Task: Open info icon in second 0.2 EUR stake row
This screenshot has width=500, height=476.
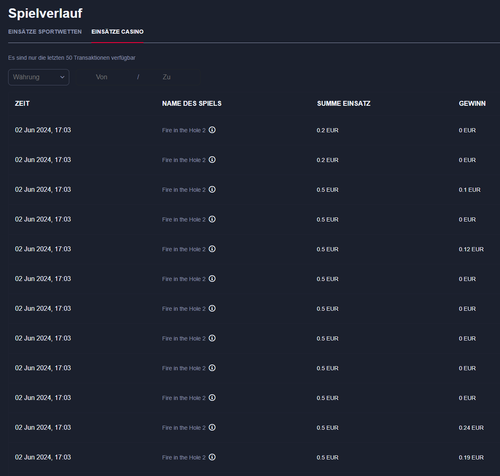Action: coord(212,160)
